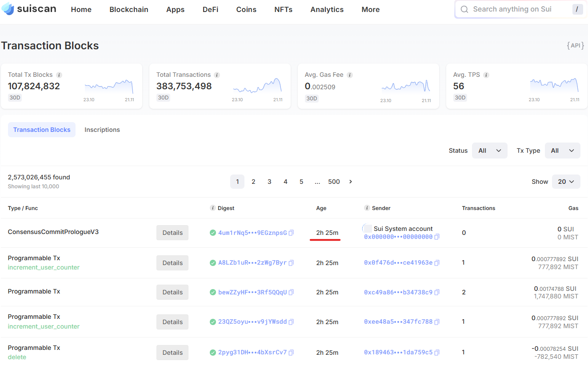Image resolution: width=588 pixels, height=365 pixels.
Task: Open Details for bewZZyHF transaction
Action: pyautogui.click(x=172, y=292)
